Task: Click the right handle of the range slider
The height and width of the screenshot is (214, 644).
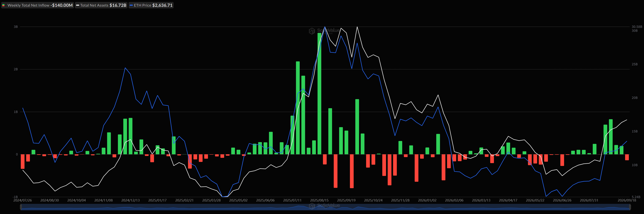Action: 630,207
